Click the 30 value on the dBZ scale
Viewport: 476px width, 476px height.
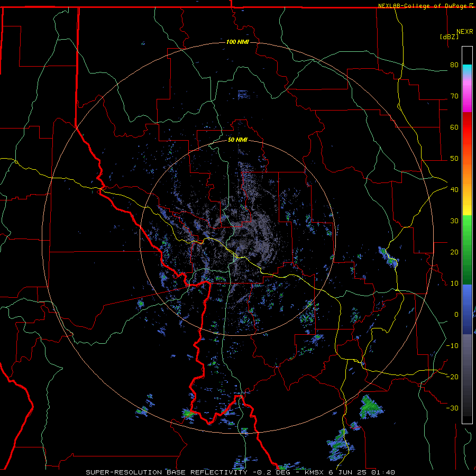[x=454, y=221]
